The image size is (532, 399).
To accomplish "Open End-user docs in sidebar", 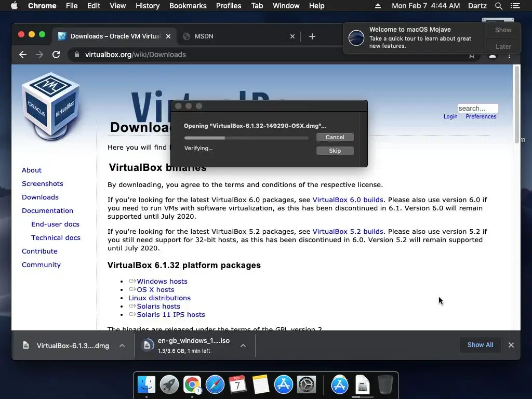I will pyautogui.click(x=55, y=224).
